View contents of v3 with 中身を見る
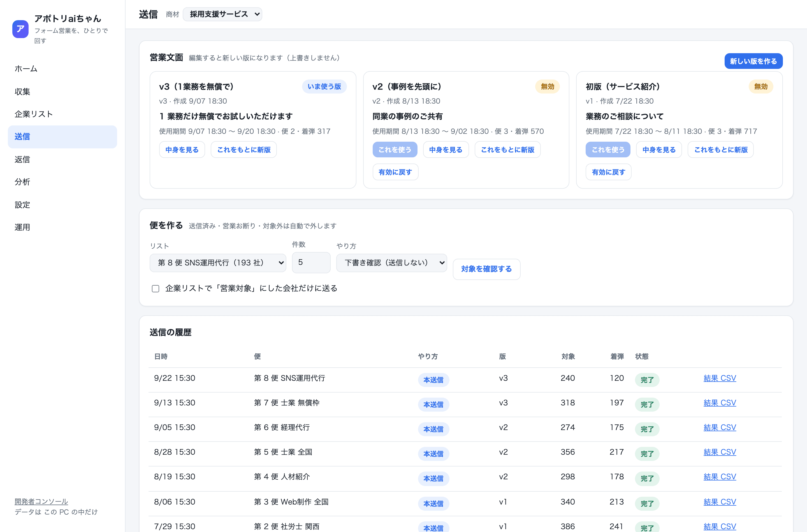807x532 pixels. click(182, 150)
